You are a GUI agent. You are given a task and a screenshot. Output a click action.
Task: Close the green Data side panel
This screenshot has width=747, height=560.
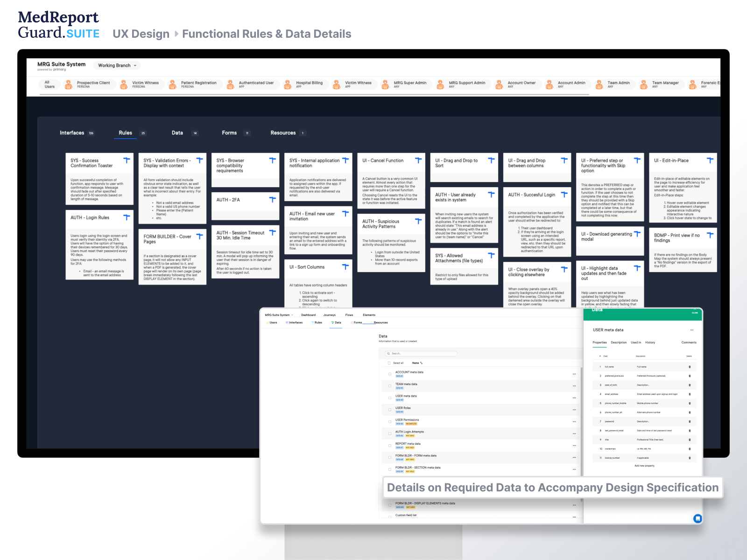click(x=694, y=313)
